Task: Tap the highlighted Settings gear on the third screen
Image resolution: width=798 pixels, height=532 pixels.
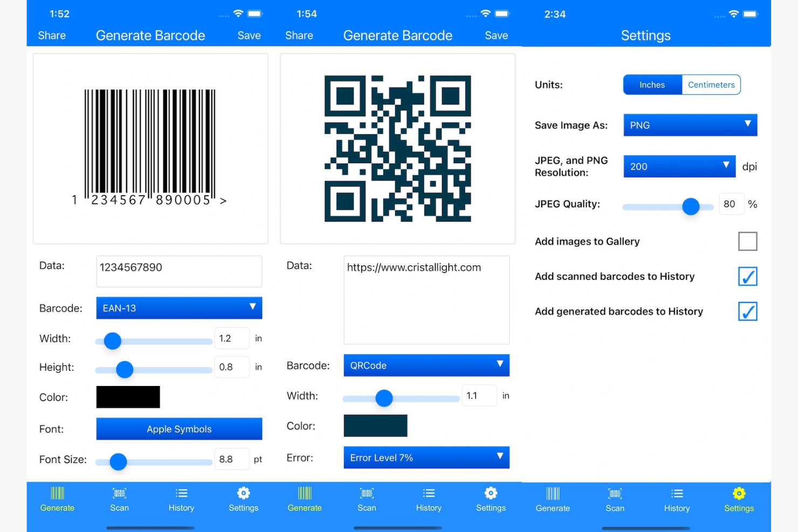Action: (x=739, y=493)
